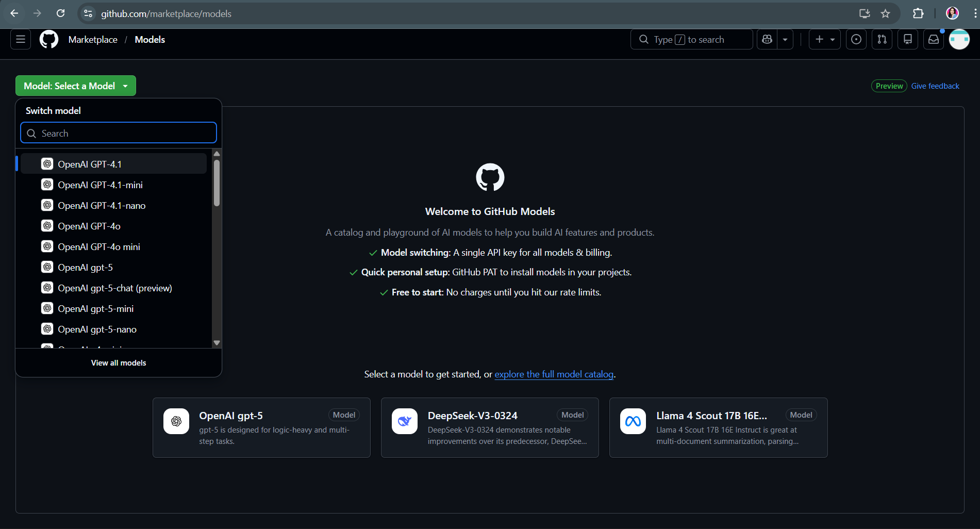Open the navigation hamburger menu
The height and width of the screenshot is (529, 980).
pyautogui.click(x=20, y=39)
